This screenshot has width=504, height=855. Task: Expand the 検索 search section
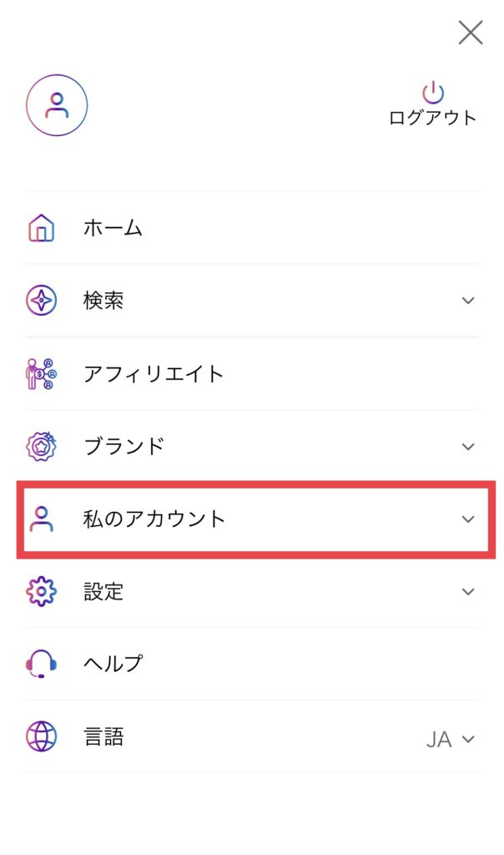pos(467,300)
